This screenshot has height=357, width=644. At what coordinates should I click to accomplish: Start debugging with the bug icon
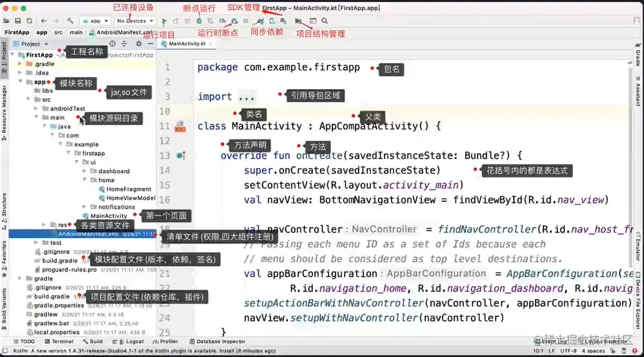[x=199, y=21]
